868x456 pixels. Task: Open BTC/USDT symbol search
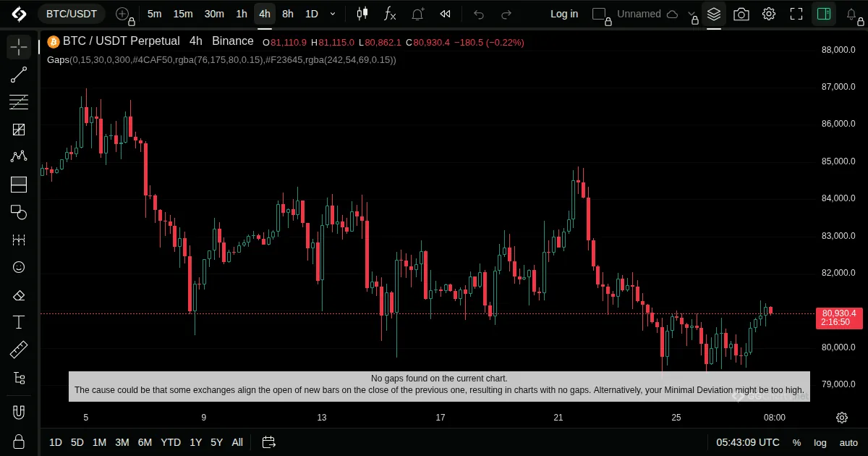pos(72,14)
